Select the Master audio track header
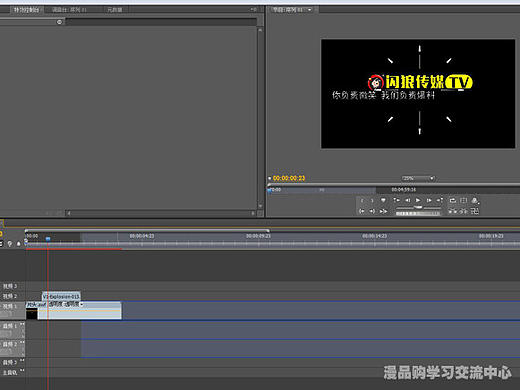The width and height of the screenshot is (520, 390). pos(13,372)
